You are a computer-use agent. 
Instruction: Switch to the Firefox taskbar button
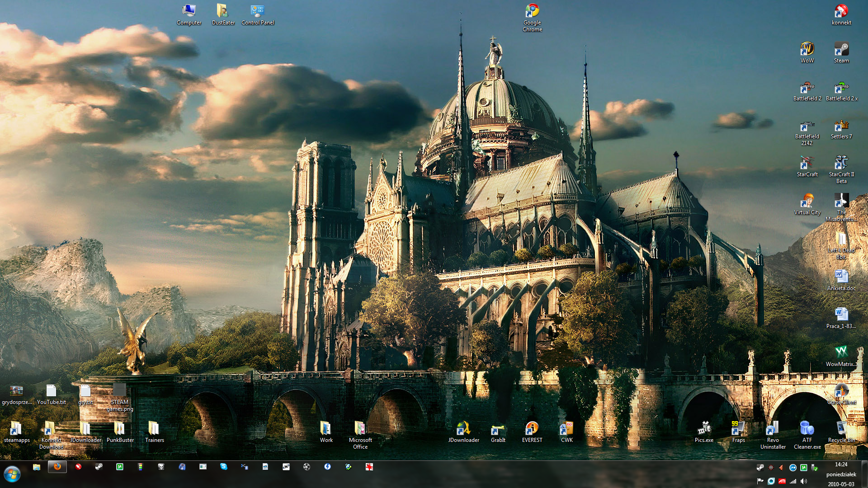point(57,467)
